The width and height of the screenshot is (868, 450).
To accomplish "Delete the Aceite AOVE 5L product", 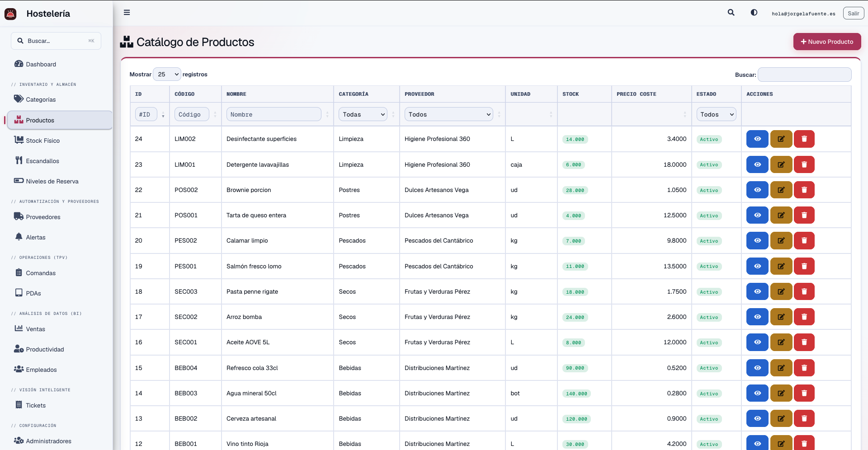I will pyautogui.click(x=804, y=342).
